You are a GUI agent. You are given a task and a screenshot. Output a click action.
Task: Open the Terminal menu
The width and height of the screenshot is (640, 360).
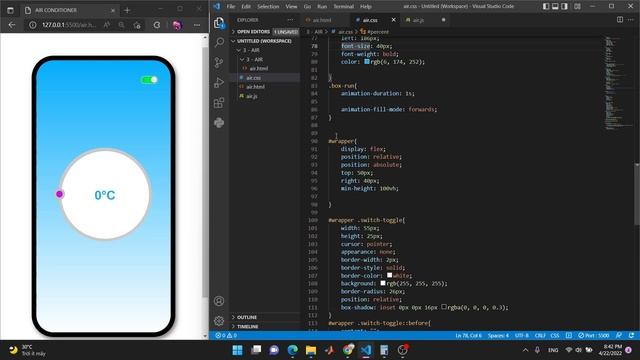tap(344, 7)
